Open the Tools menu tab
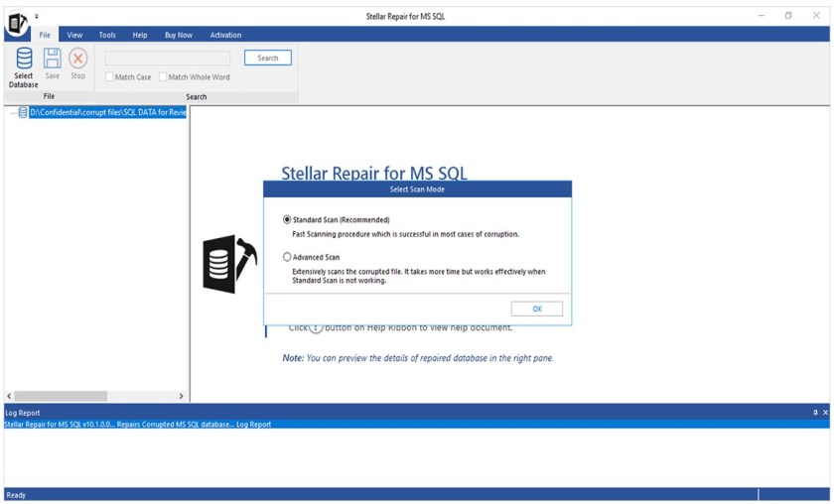 pos(107,35)
